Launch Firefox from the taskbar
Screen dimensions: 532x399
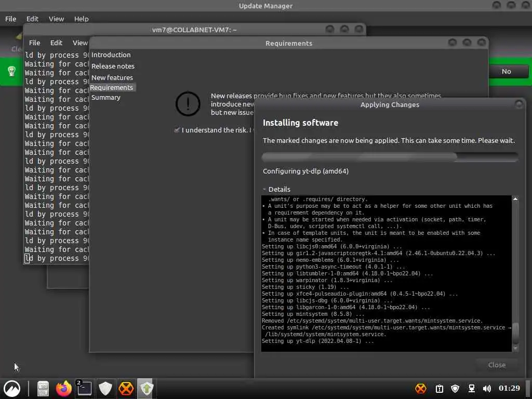64,389
